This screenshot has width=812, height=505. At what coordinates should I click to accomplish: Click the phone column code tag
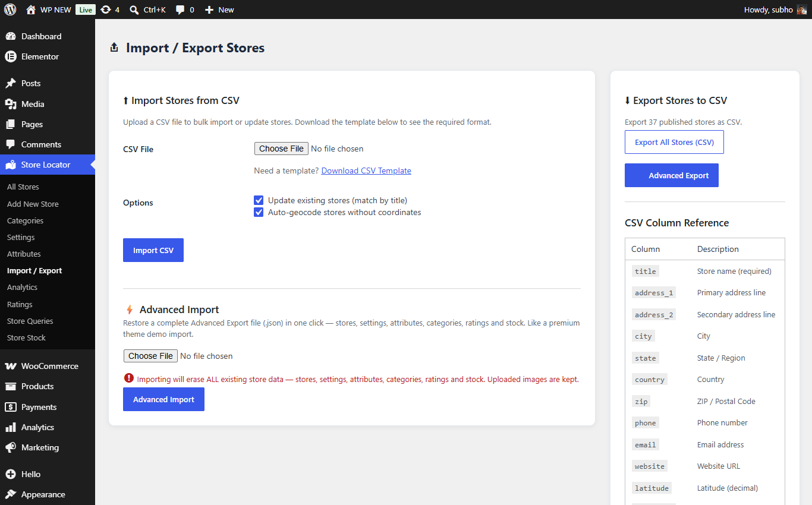click(646, 422)
